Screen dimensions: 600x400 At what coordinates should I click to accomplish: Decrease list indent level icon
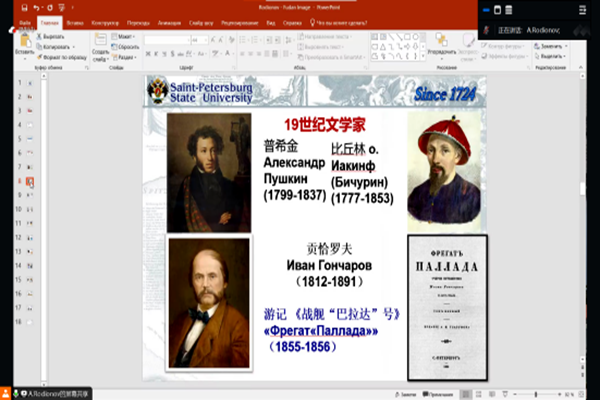269,40
